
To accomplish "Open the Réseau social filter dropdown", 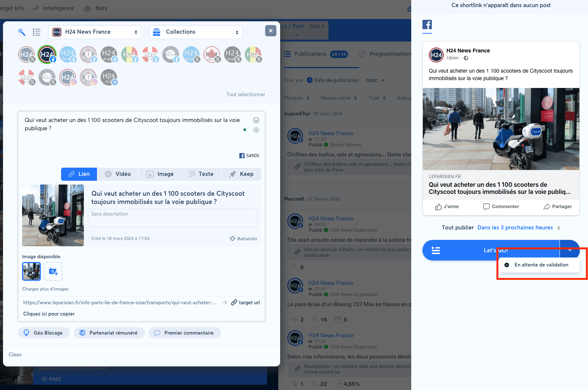I will 339,98.
